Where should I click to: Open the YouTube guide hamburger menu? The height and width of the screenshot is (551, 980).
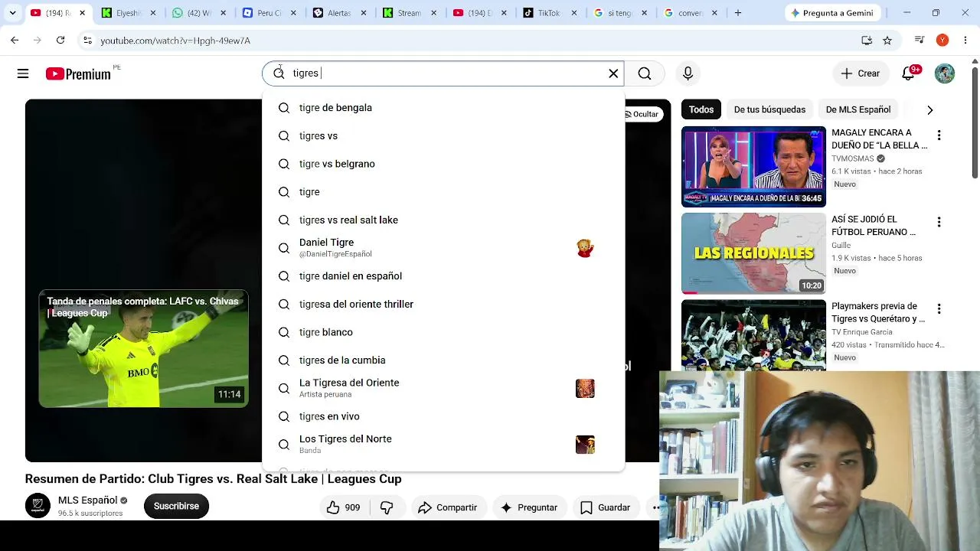click(x=23, y=73)
